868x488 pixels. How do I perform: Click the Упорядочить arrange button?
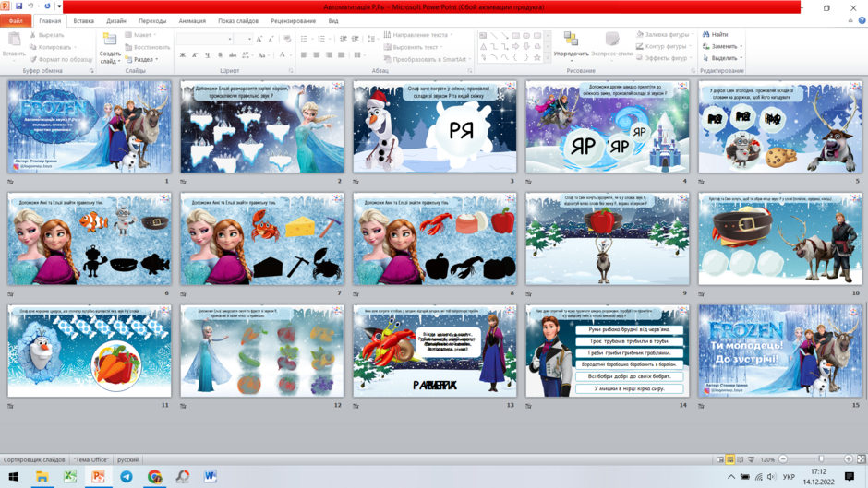click(571, 44)
